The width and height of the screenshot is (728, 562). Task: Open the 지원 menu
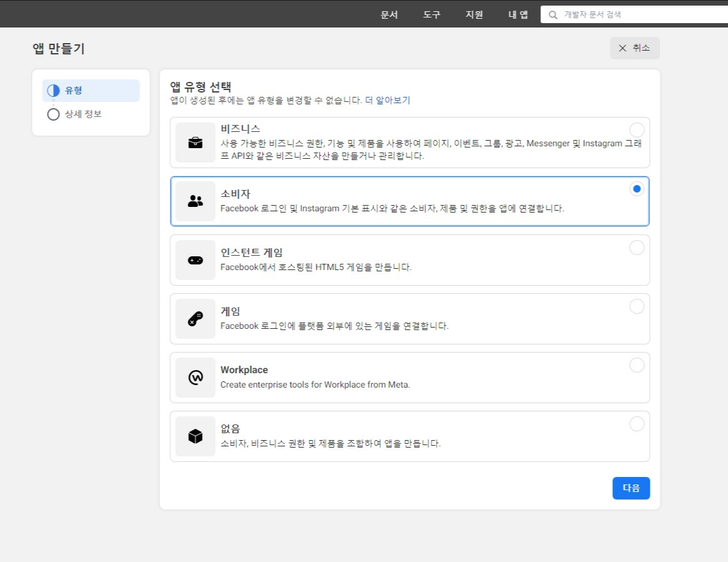[x=475, y=14]
